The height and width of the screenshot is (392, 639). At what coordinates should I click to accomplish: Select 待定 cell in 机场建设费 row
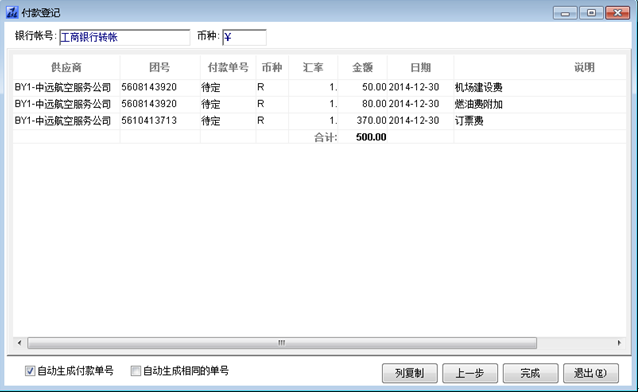tap(228, 87)
